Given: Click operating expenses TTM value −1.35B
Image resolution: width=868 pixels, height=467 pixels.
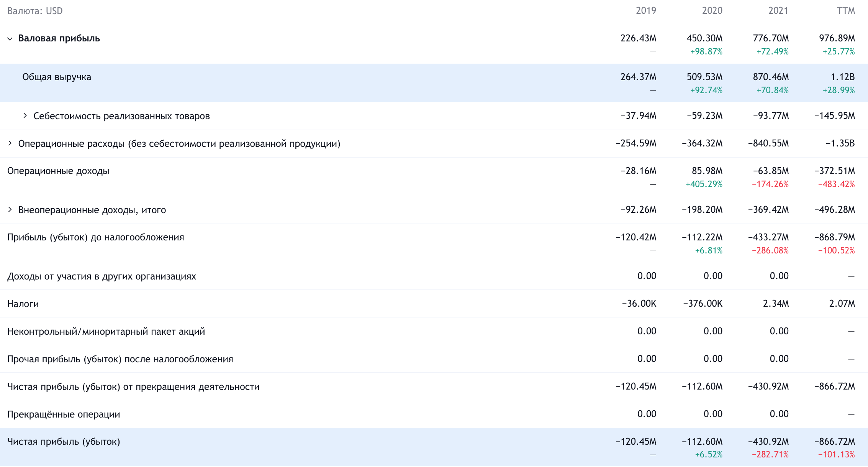Looking at the screenshot, I should (840, 143).
